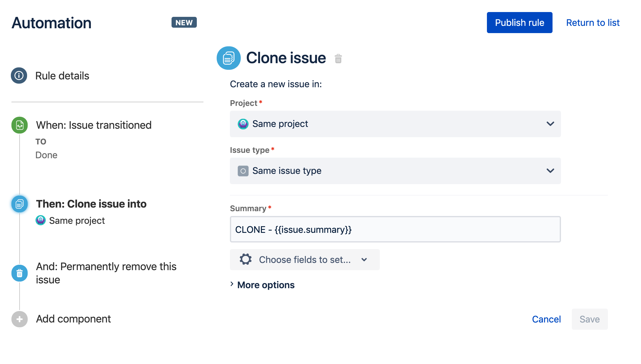641x364 pixels.
Task: Click the project avatar under Then: Clone issue
Action: pos(41,220)
